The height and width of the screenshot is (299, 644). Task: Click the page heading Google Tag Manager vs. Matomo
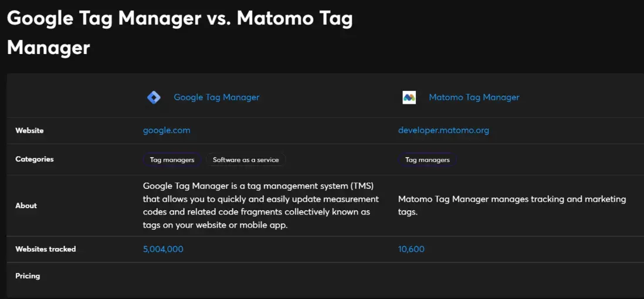coord(180,33)
